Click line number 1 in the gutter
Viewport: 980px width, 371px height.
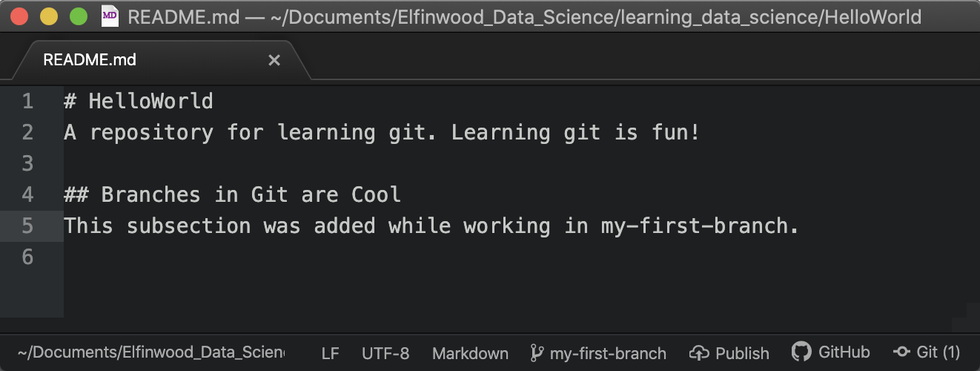click(27, 101)
